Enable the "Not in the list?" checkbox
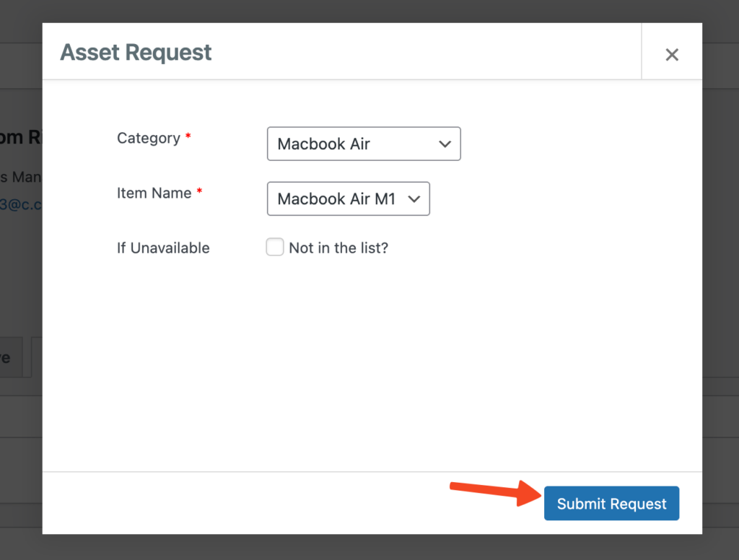This screenshot has width=739, height=560. pos(275,248)
